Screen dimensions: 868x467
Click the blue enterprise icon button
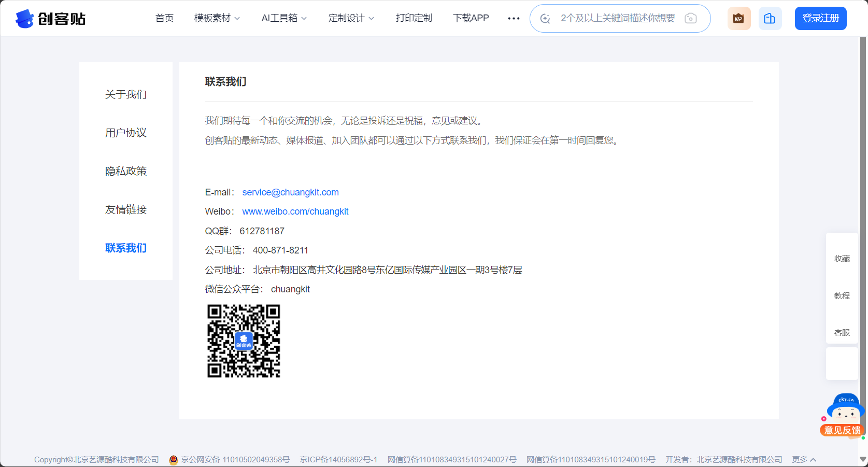click(770, 19)
